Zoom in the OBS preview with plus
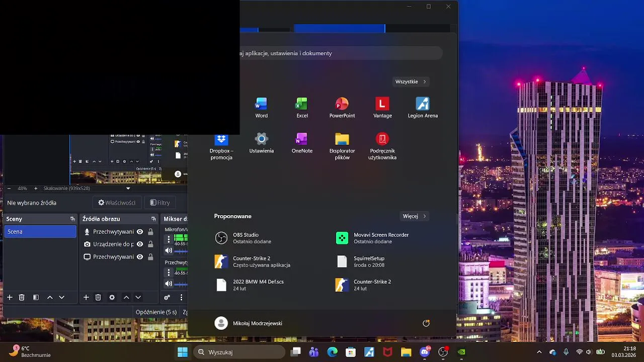This screenshot has height=362, width=644. pos(36,189)
